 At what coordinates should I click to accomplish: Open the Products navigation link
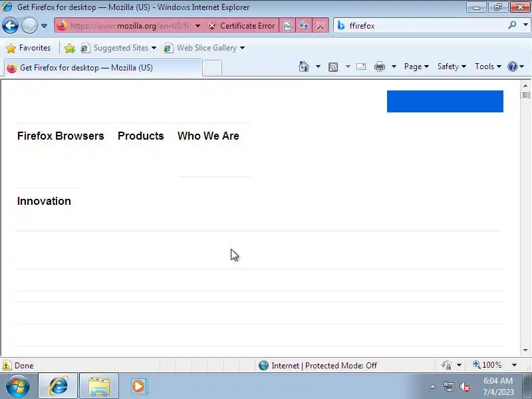click(141, 136)
